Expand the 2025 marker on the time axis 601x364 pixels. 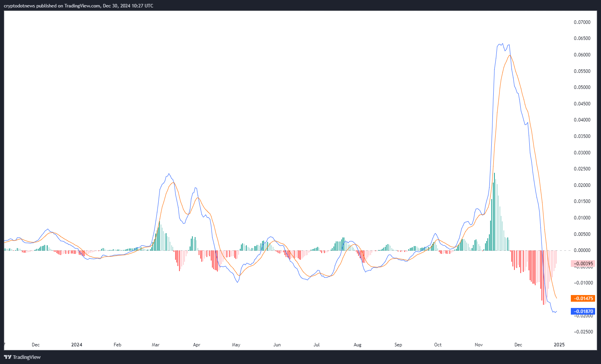tap(559, 345)
